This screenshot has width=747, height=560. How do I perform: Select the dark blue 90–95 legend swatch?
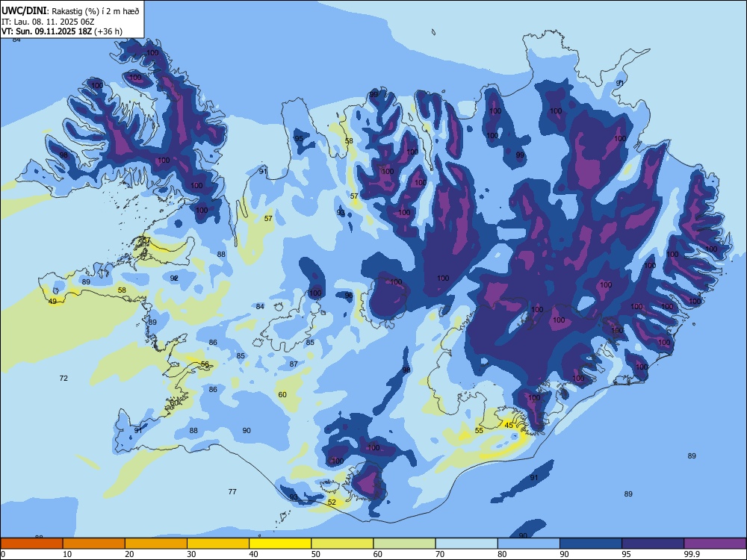[591, 544]
